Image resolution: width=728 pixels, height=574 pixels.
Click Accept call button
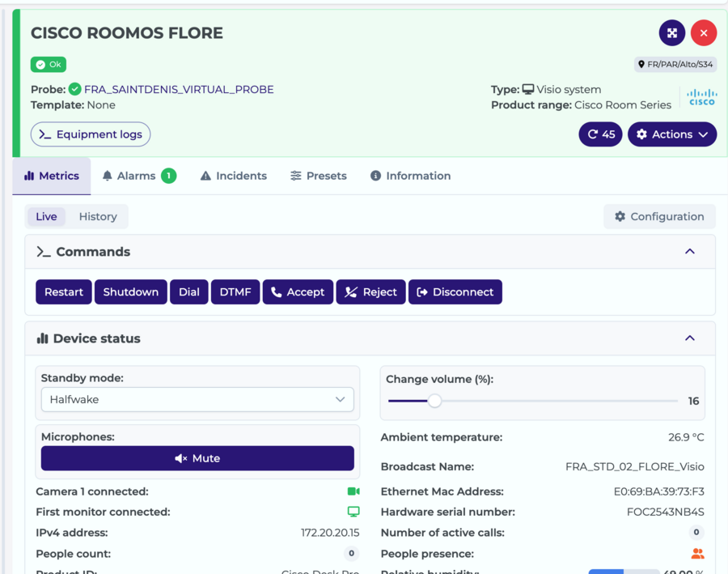[x=298, y=292]
